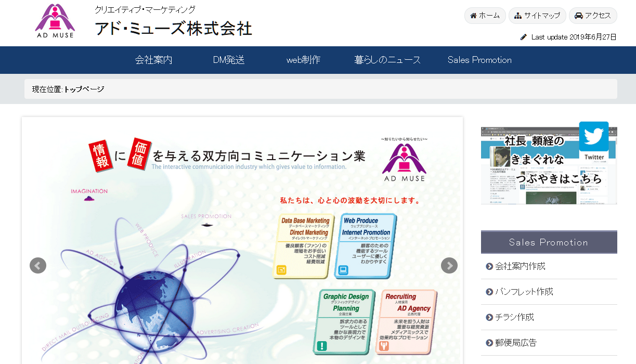Click the Web Produce blue card

pos(366,245)
